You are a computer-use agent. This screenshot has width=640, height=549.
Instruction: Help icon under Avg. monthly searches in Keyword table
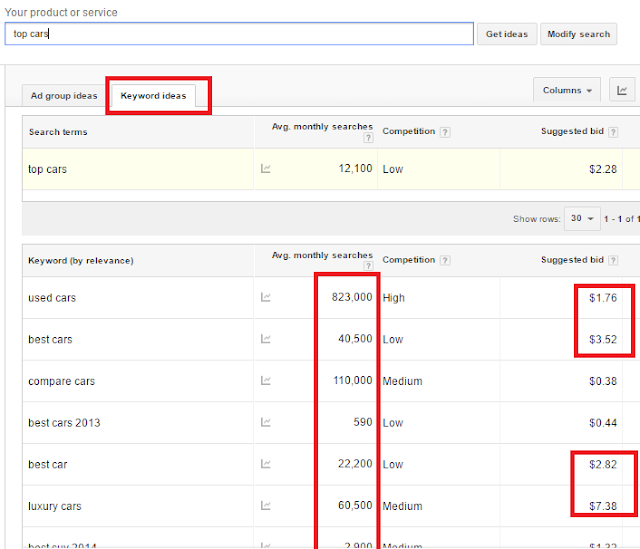pyautogui.click(x=368, y=266)
